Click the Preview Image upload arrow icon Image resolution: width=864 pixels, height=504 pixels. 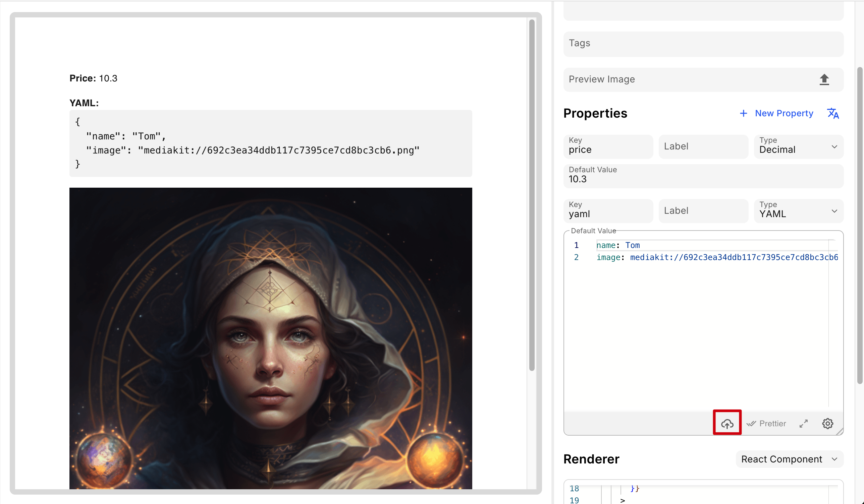tap(824, 79)
